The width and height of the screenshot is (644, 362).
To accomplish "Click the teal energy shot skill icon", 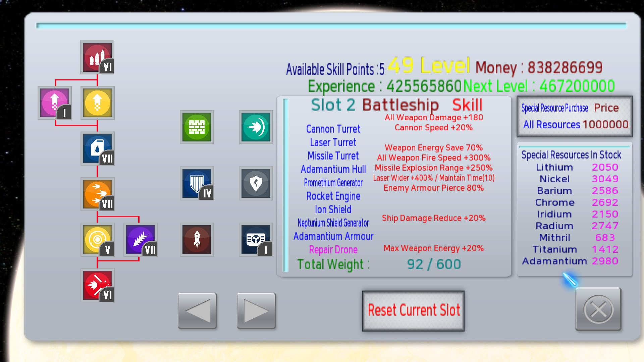I will pyautogui.click(x=256, y=127).
